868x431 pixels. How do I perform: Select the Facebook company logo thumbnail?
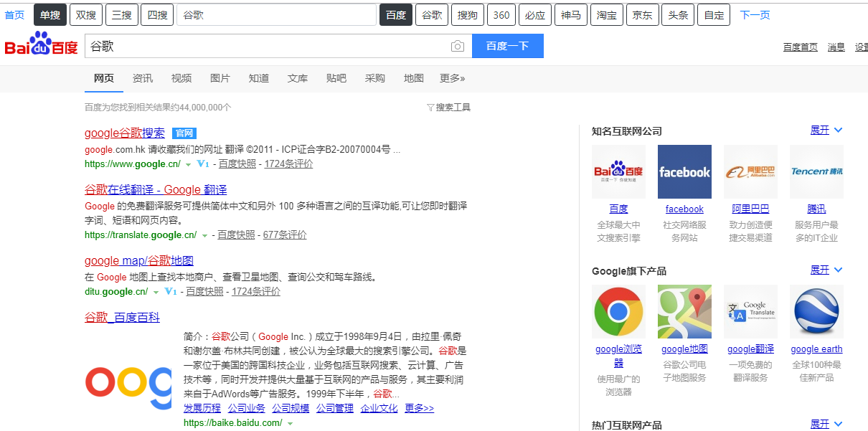(684, 172)
